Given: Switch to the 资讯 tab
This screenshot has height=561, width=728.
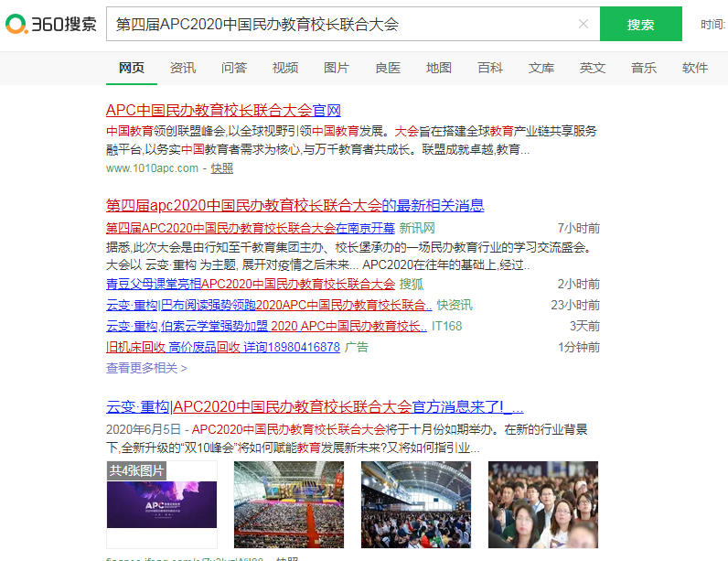Looking at the screenshot, I should [183, 68].
